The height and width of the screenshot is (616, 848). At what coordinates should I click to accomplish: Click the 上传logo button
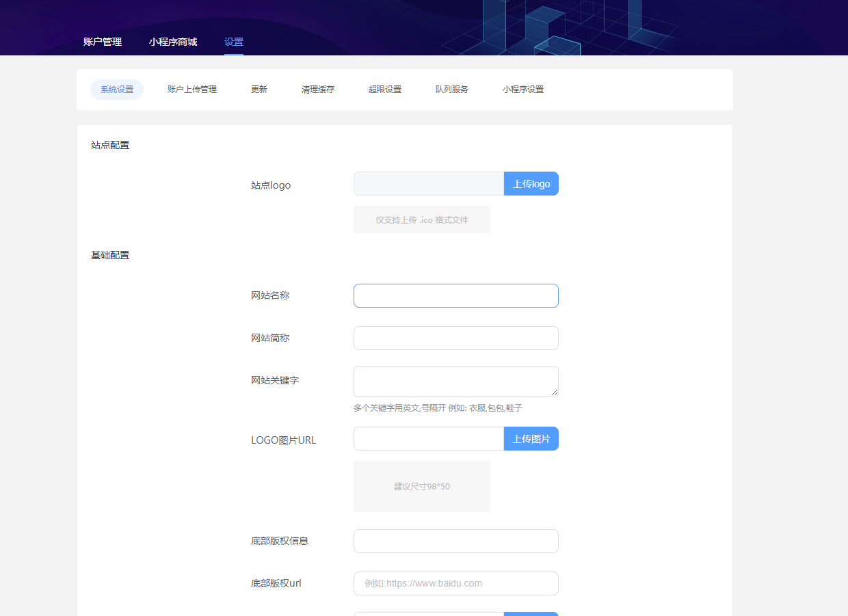tap(531, 184)
